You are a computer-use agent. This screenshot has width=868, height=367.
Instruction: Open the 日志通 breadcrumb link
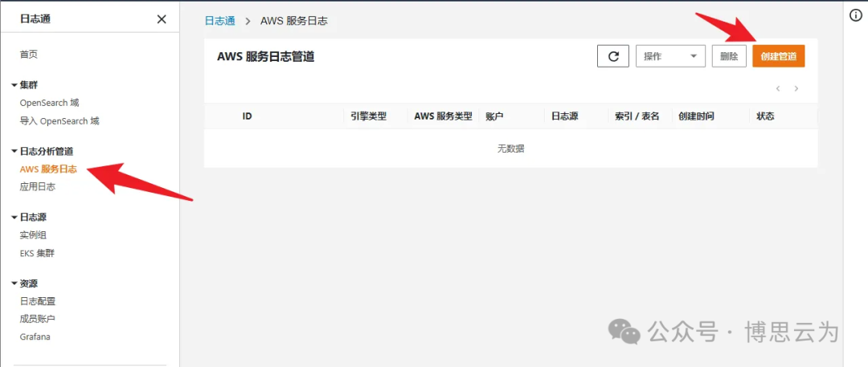(219, 21)
